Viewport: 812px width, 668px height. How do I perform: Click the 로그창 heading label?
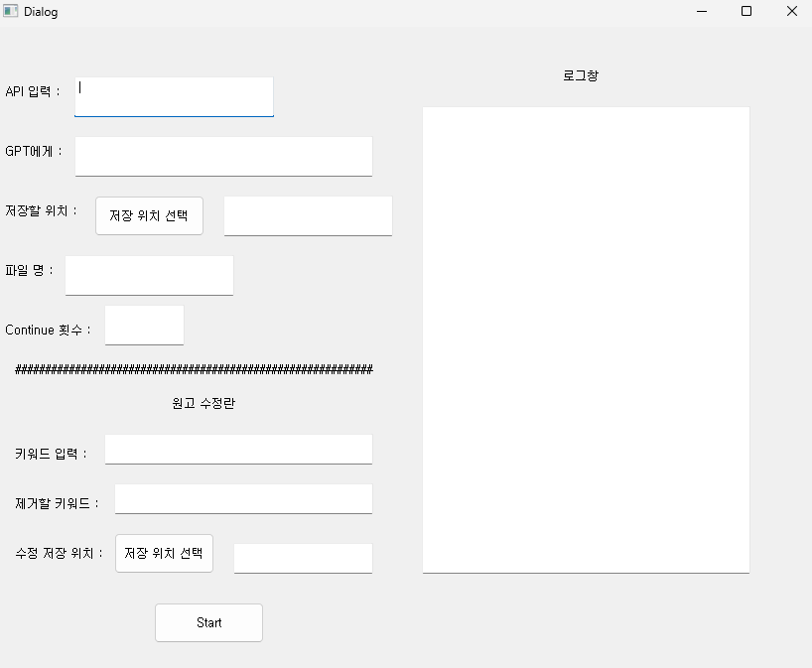pyautogui.click(x=581, y=75)
